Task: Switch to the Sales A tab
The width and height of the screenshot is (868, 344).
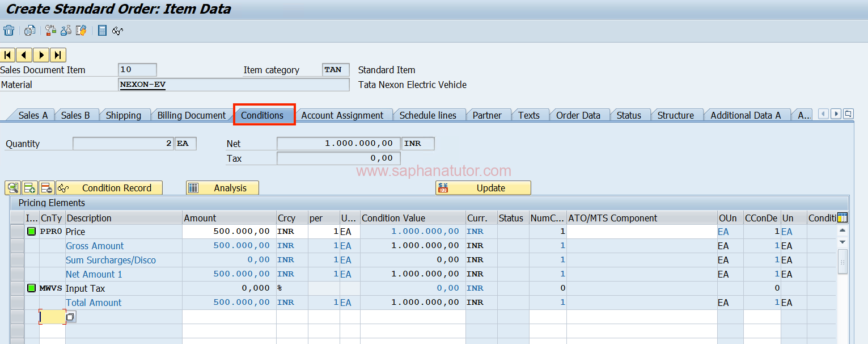Action: 33,115
